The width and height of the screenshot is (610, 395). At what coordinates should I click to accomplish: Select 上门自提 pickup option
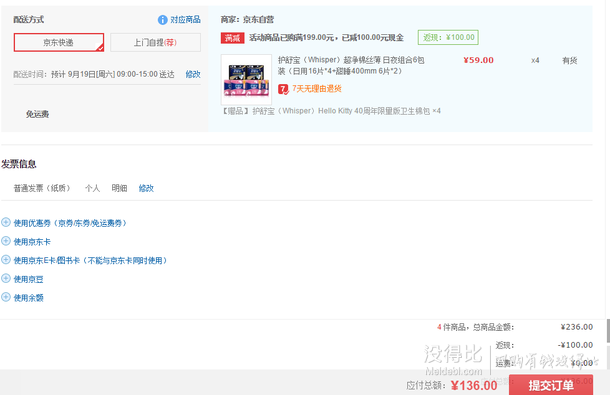155,42
